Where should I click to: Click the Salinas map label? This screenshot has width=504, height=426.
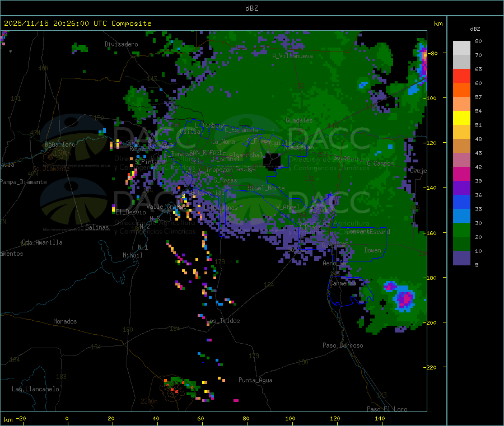tap(97, 227)
